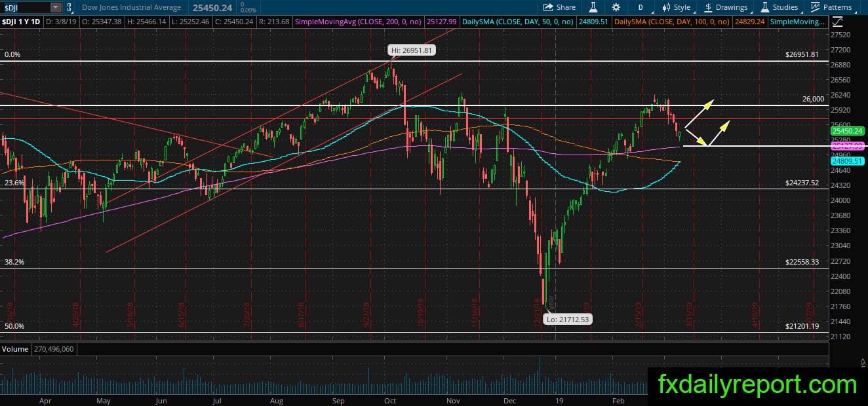
Task: Click the Apr label on time axis
Action: (x=45, y=399)
